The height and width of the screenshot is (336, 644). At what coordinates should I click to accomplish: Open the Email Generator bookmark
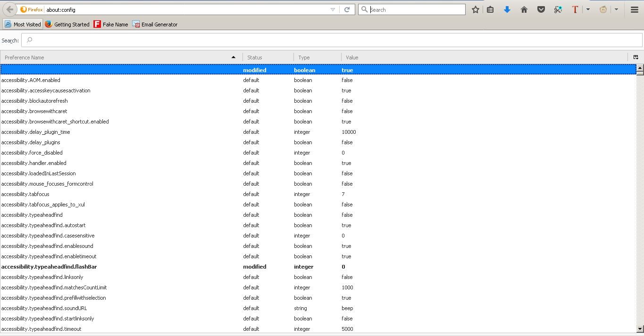(155, 24)
